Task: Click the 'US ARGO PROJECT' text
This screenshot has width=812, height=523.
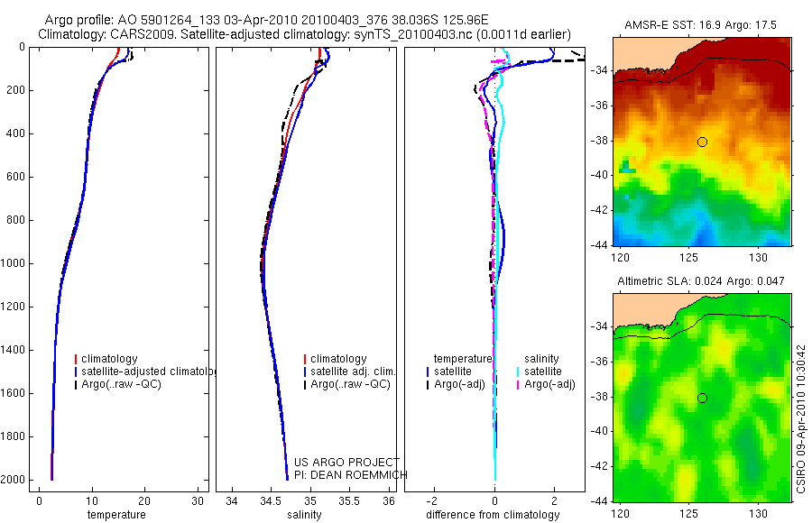Action: click(x=346, y=462)
